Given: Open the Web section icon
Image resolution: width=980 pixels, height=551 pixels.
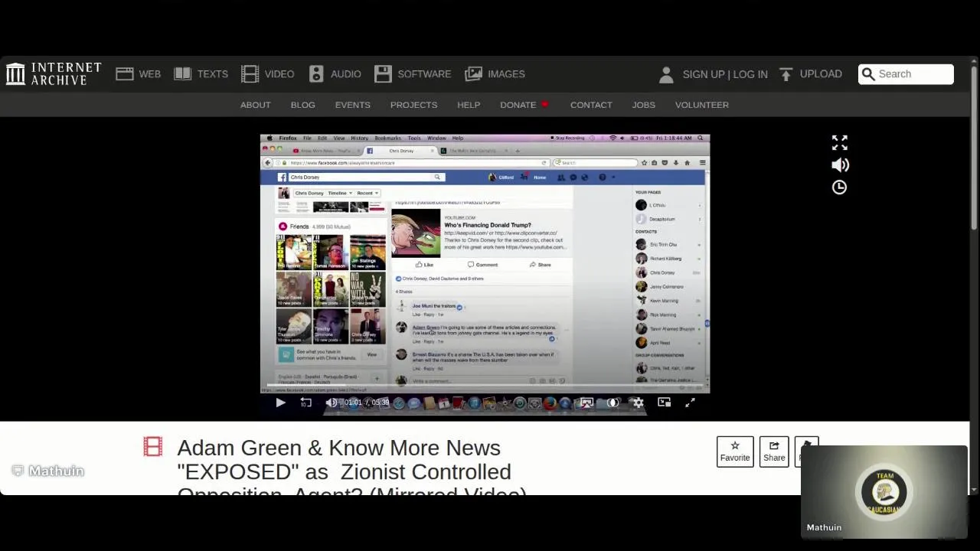Looking at the screenshot, I should pyautogui.click(x=125, y=74).
